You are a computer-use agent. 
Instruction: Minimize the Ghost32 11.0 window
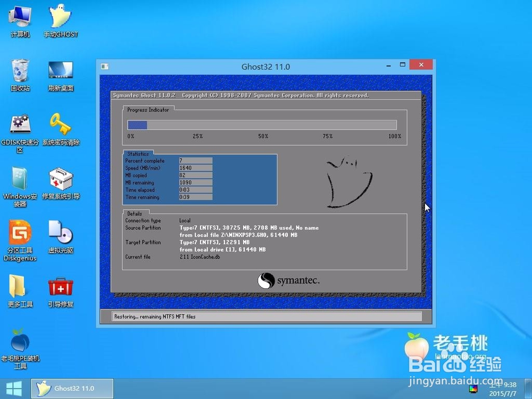(388, 65)
